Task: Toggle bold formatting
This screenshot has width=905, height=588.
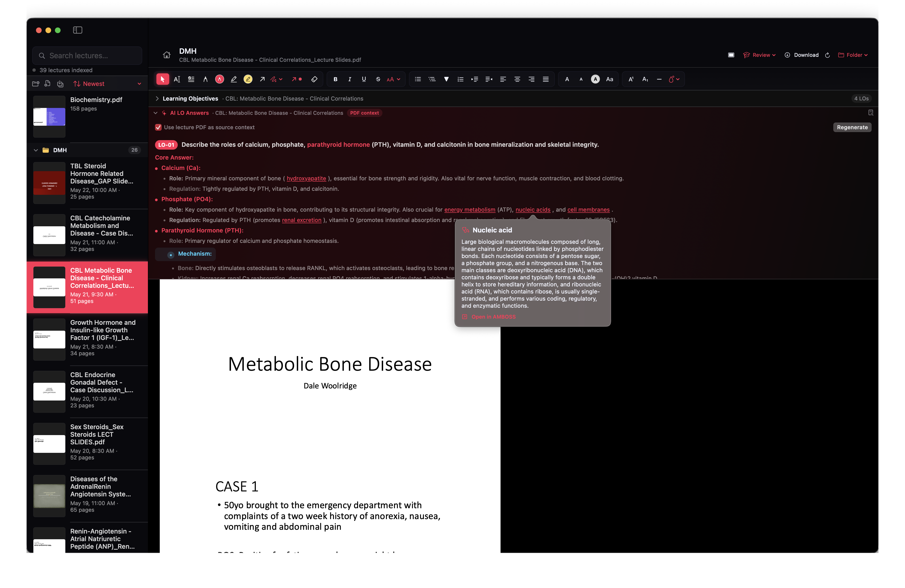Action: coord(335,79)
